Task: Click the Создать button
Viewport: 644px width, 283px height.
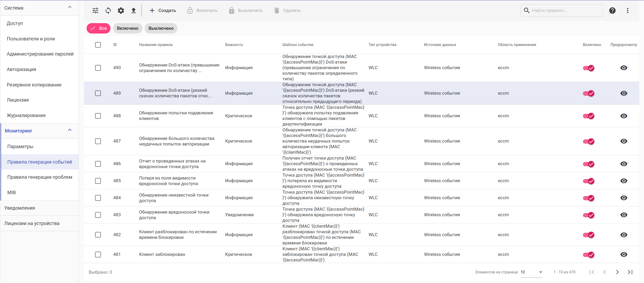Action: (163, 11)
